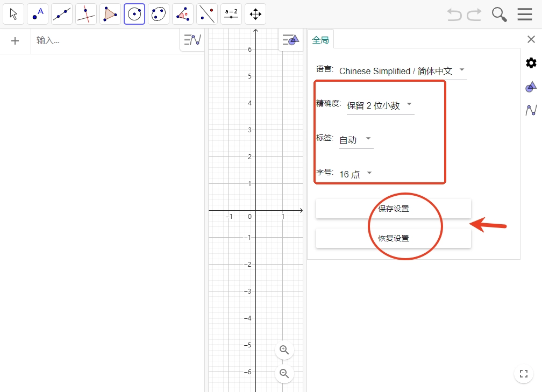This screenshot has height=392, width=542.
Task: Open the 精确度 rounding dropdown
Action: click(380, 105)
